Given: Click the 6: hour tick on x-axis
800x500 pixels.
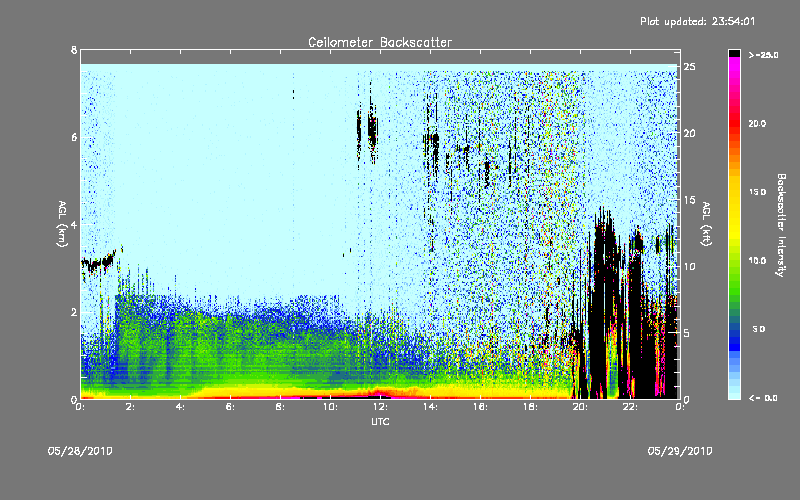Looking at the screenshot, I should coord(230,407).
